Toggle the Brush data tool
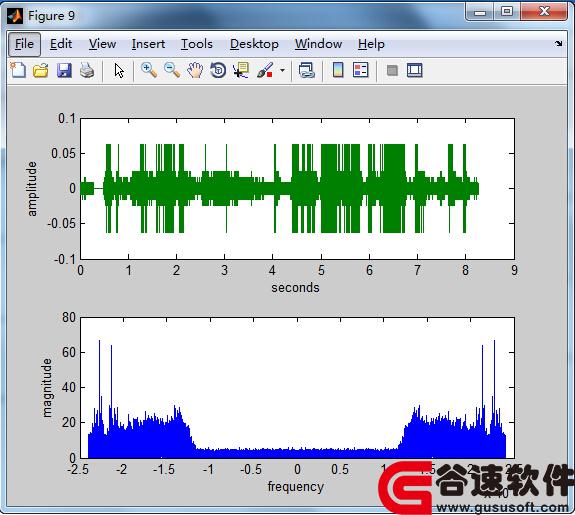575x515 pixels. pos(265,70)
